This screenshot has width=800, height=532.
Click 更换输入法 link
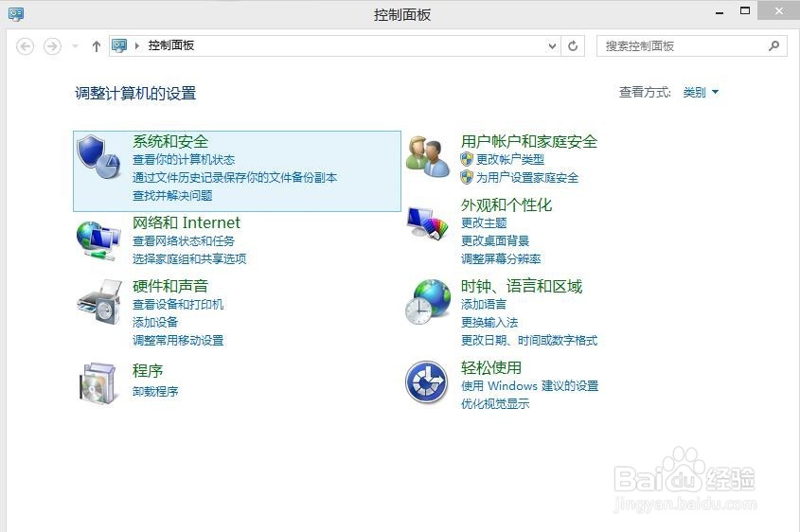(x=489, y=323)
